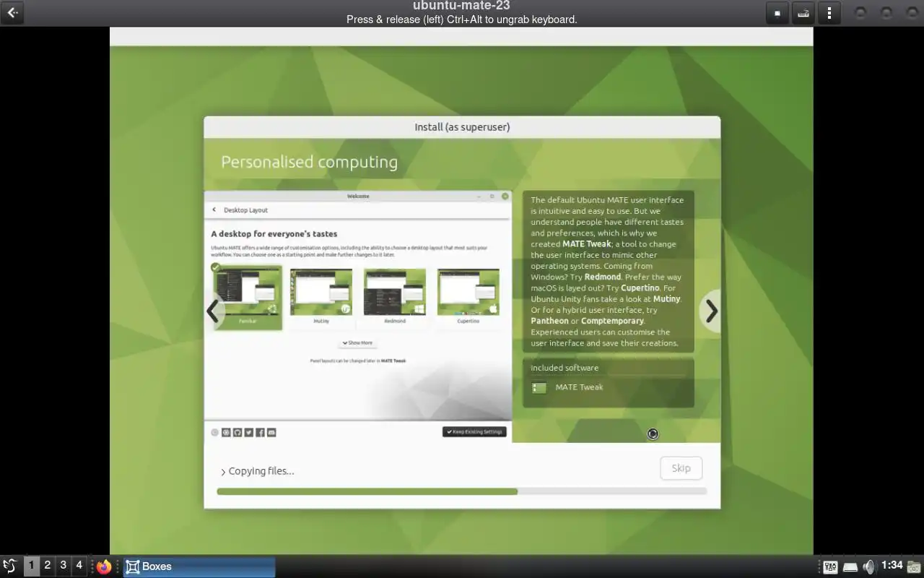The image size is (924, 578).
Task: Click the 1:34 clock in the taskbar
Action: pos(892,565)
